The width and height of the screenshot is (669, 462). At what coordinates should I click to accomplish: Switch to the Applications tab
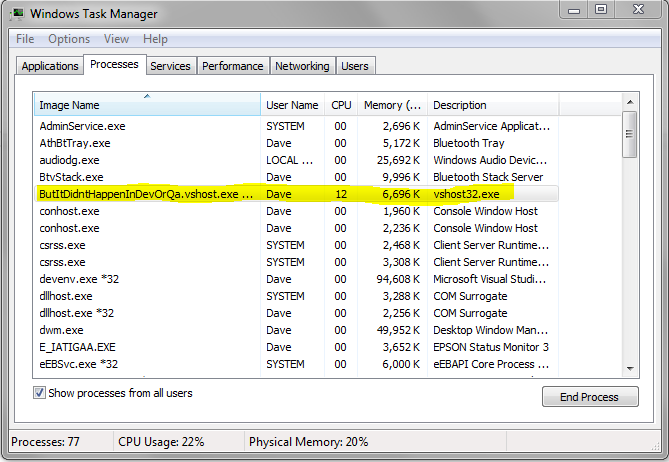click(x=50, y=66)
